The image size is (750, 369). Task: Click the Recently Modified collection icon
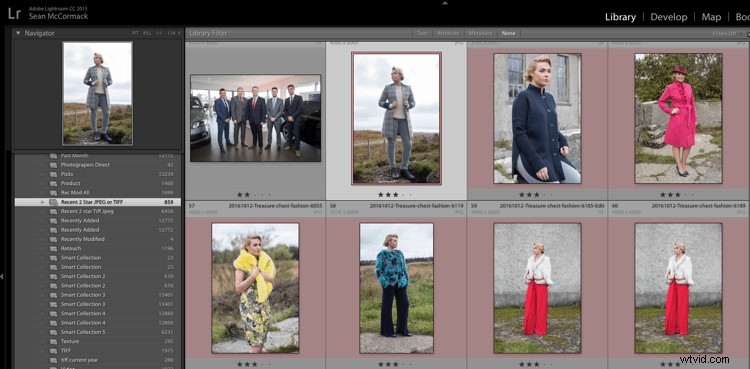pos(53,239)
